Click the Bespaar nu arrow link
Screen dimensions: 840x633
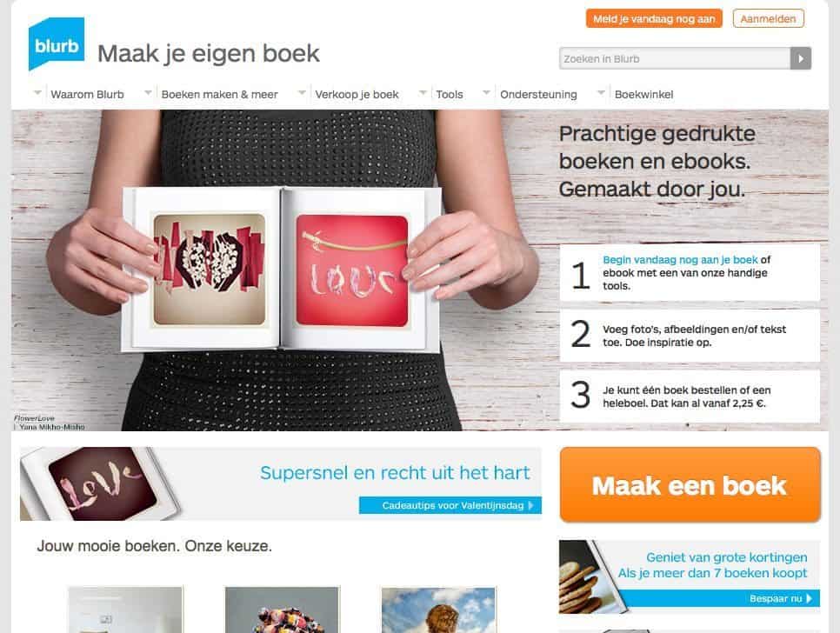[x=781, y=598]
